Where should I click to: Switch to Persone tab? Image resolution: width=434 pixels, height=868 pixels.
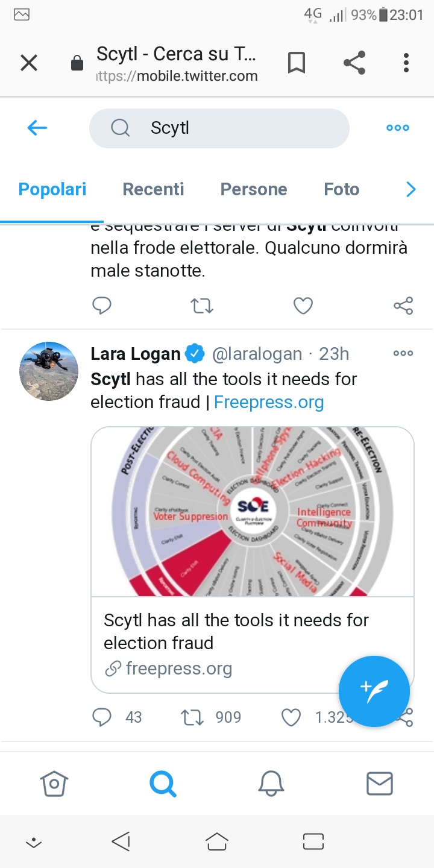254,189
